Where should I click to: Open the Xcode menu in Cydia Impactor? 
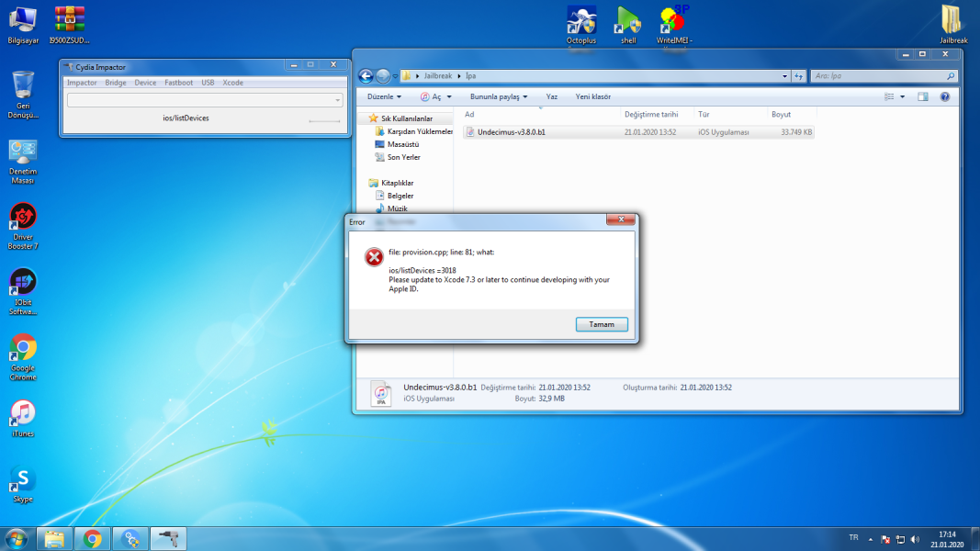tap(232, 83)
